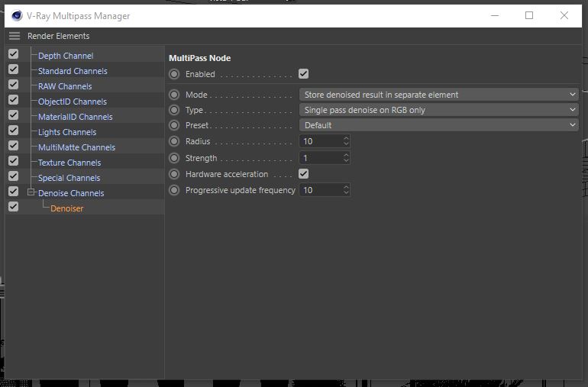Image resolution: width=588 pixels, height=387 pixels.
Task: Click the animation dot next to Strength
Action: click(x=174, y=158)
